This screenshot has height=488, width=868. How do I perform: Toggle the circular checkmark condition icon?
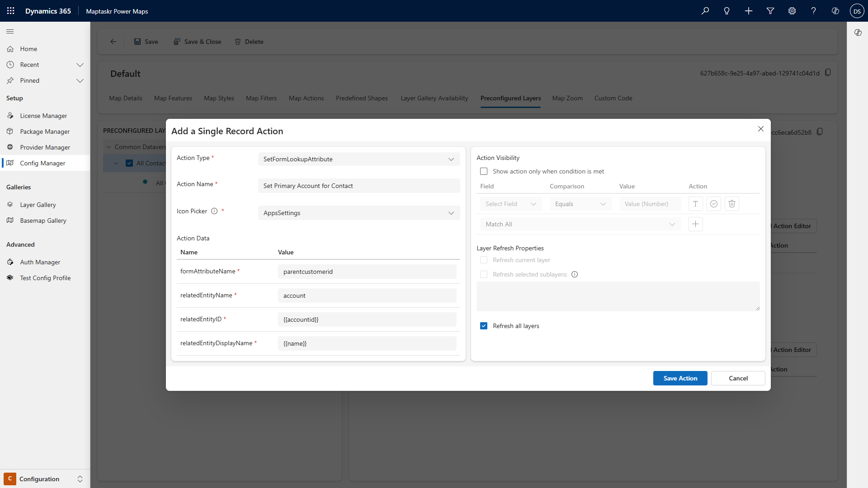[713, 204]
